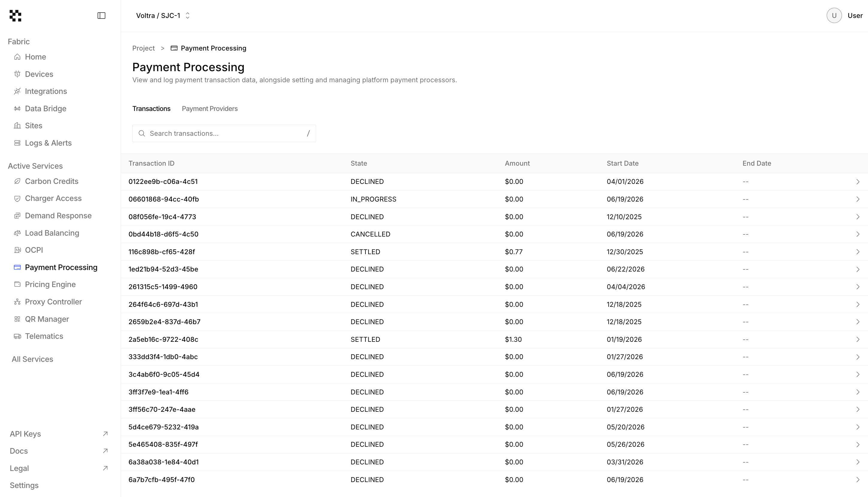Viewport: 868px width, 497px height.
Task: Click the OCPI charger icon
Action: (17, 250)
